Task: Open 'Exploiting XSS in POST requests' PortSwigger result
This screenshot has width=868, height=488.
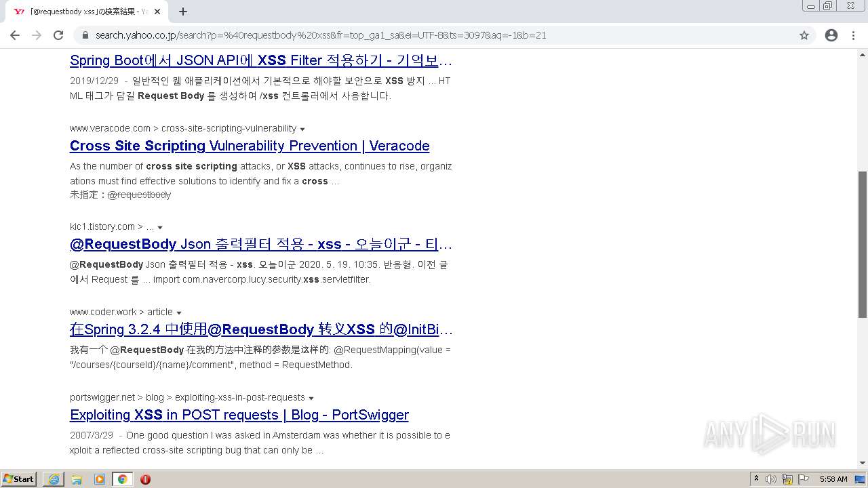Action: pos(239,415)
